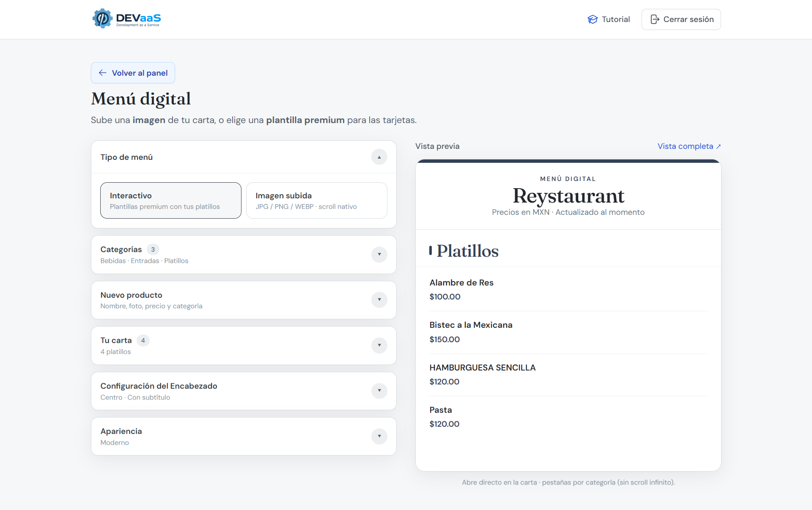
Task: Select the Imagen subida menu type option
Action: (x=317, y=200)
